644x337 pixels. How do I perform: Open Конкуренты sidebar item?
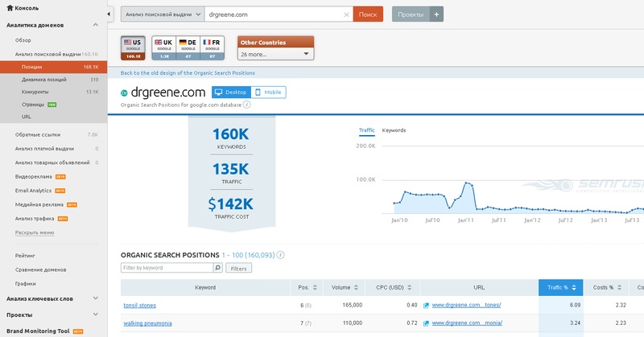pyautogui.click(x=35, y=92)
